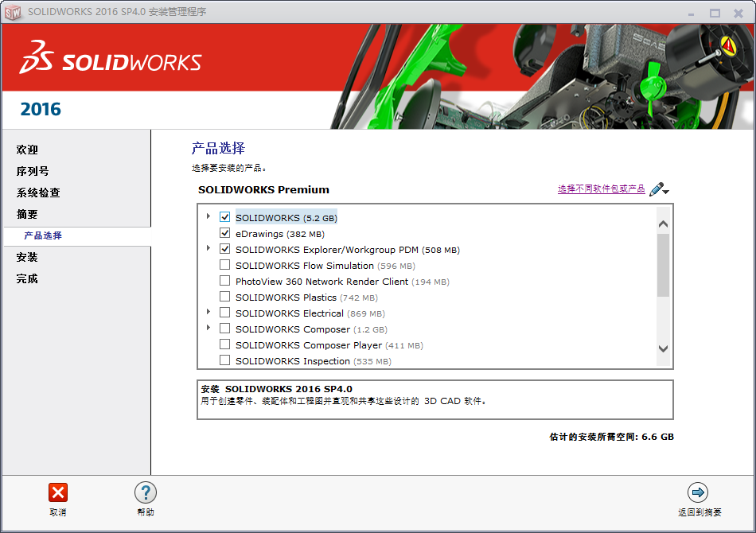Viewport: 756px width, 533px height.
Task: Expand the SOLIDWORKS (5.2 GB) tree node
Action: click(x=208, y=216)
